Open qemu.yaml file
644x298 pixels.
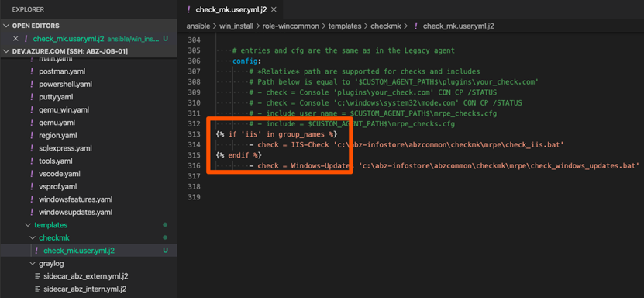coord(57,123)
